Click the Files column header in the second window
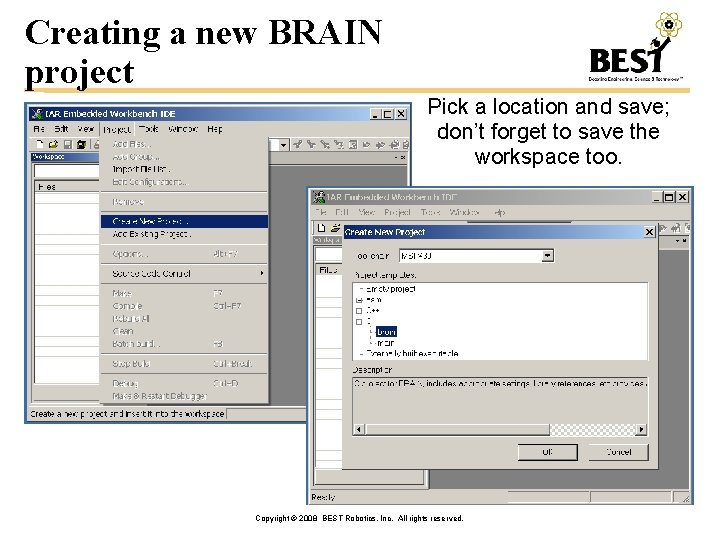This screenshot has height=540, width=720. (x=329, y=270)
